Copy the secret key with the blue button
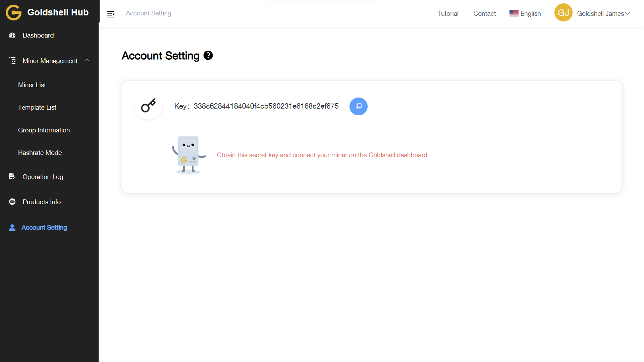 (358, 106)
